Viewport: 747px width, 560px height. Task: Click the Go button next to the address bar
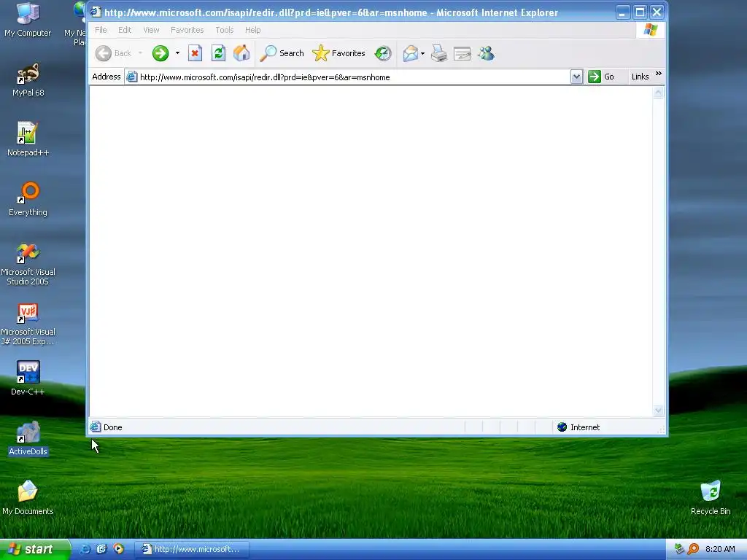[601, 77]
